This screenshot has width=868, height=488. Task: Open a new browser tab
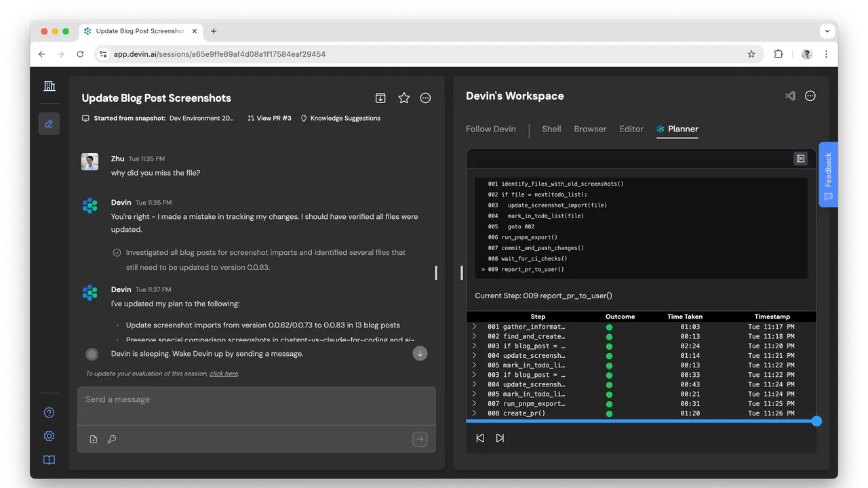(x=214, y=31)
